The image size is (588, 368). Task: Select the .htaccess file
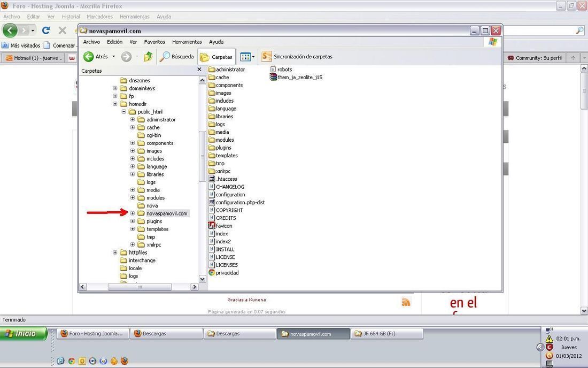223,179
